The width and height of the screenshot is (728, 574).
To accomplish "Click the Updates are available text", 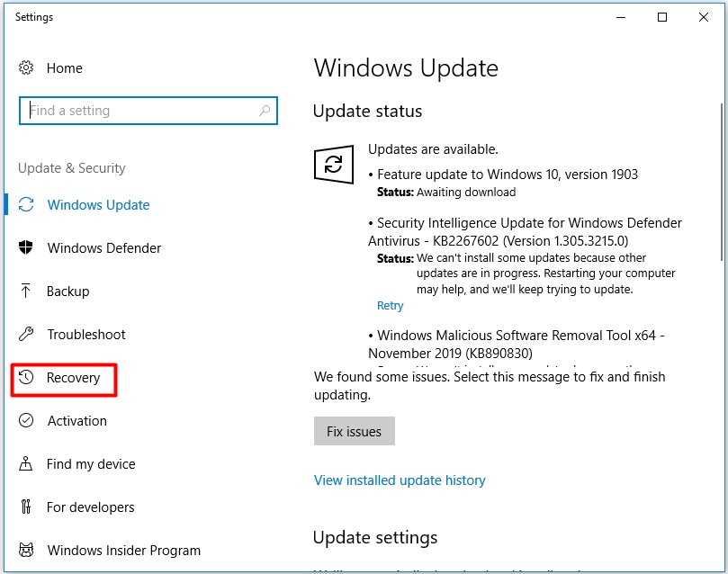I will 433,149.
